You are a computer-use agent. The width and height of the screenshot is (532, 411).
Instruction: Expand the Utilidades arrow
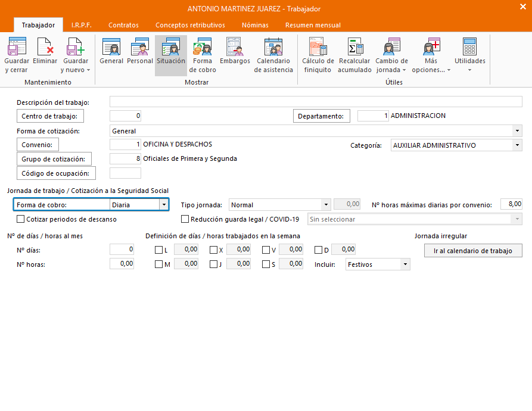(470, 70)
